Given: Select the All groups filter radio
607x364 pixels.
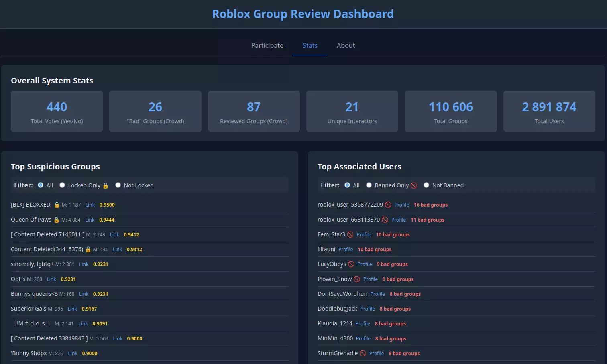Looking at the screenshot, I should pos(41,185).
